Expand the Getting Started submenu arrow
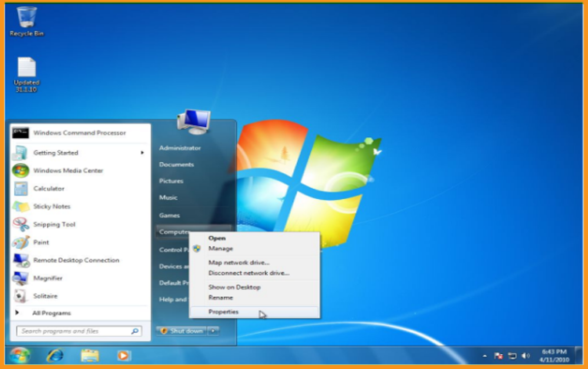This screenshot has height=369, width=588. point(142,153)
